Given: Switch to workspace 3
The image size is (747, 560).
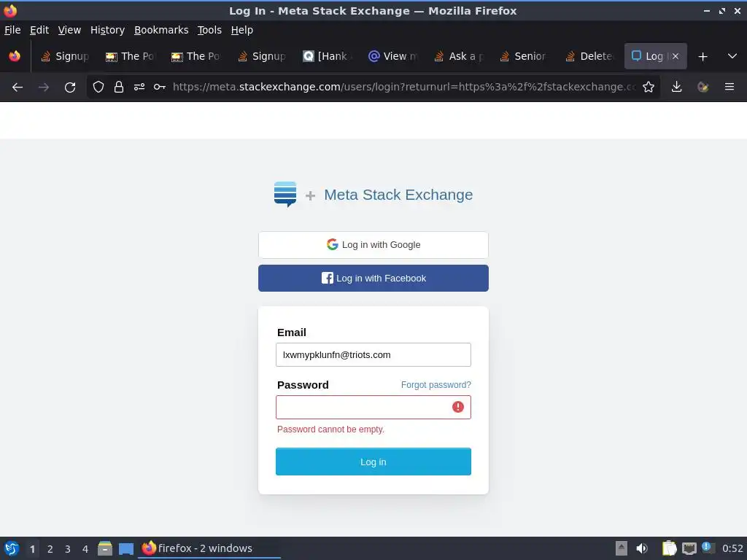Looking at the screenshot, I should pyautogui.click(x=68, y=549).
